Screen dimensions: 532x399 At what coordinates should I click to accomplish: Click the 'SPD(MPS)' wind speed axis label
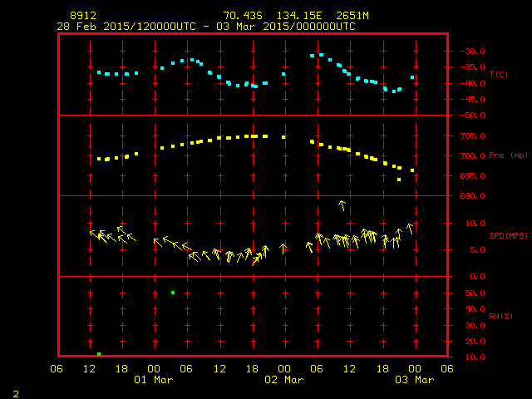508,235
